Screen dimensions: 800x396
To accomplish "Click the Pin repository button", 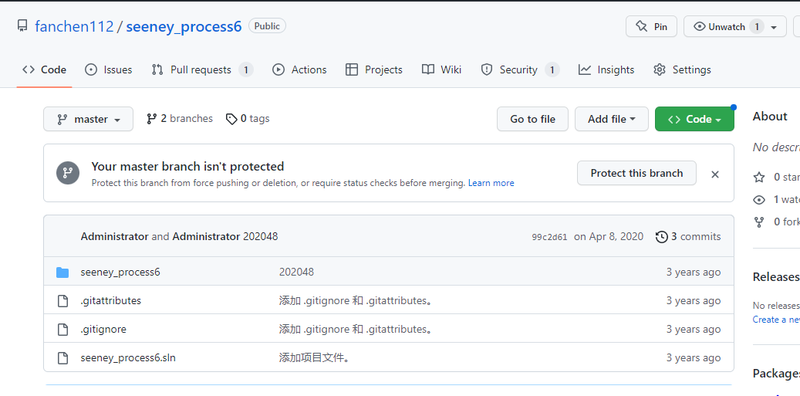I will (651, 27).
